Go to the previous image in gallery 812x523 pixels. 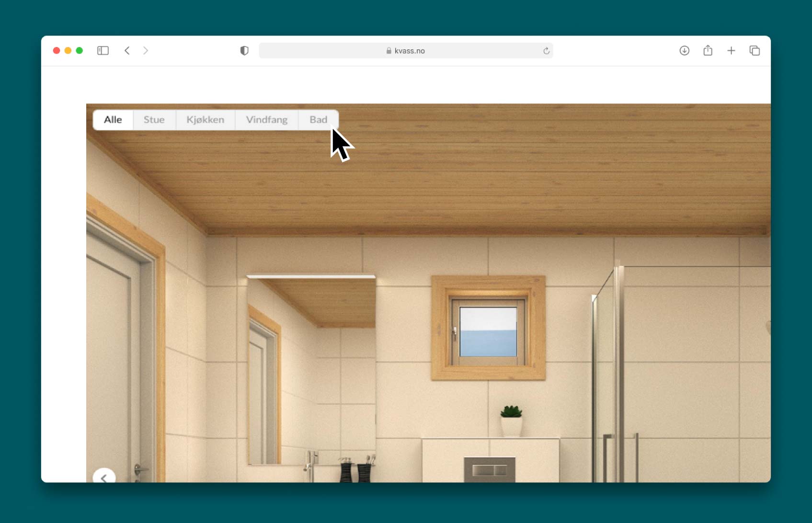[104, 477]
